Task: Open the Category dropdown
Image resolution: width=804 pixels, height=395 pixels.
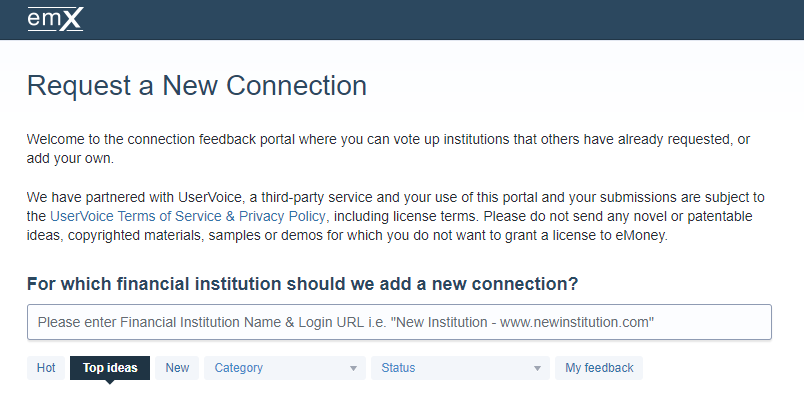Action: pos(285,368)
